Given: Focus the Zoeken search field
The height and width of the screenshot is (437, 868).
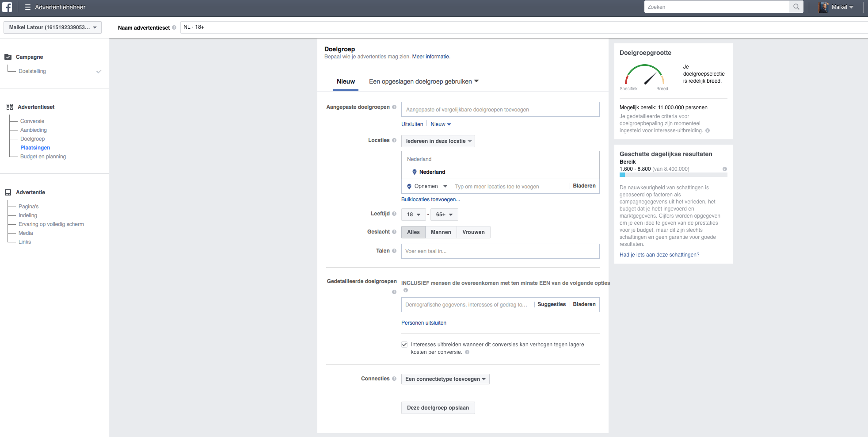Looking at the screenshot, I should (717, 7).
